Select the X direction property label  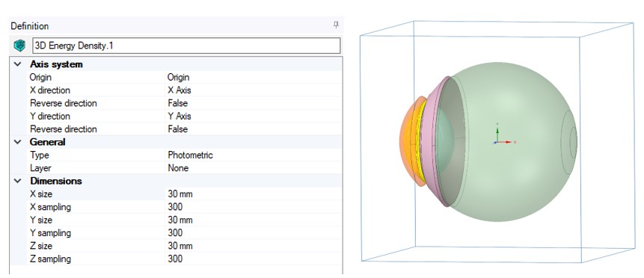(x=49, y=90)
